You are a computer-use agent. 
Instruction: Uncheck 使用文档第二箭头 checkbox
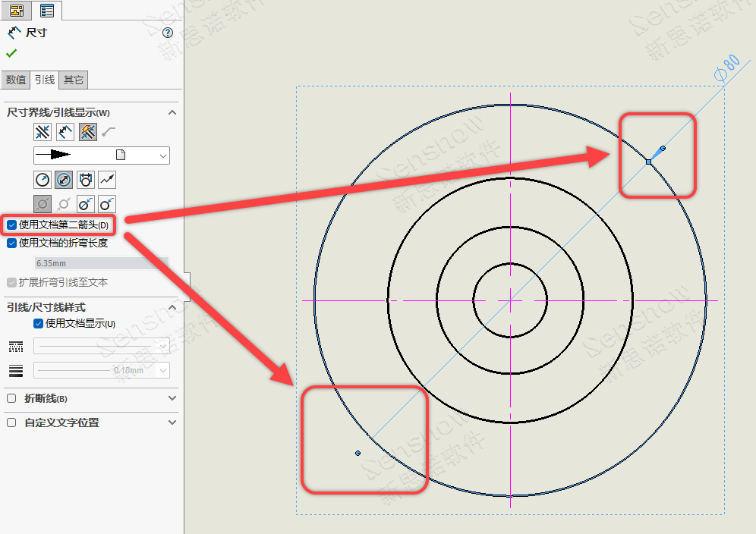tap(11, 225)
